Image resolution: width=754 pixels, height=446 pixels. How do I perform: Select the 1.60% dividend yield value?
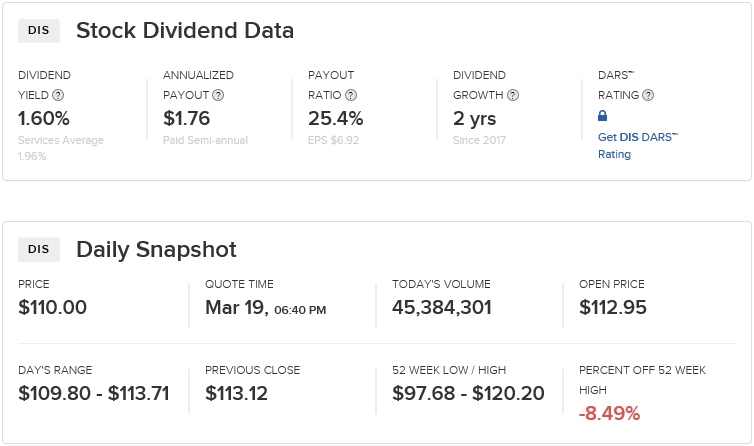click(44, 118)
